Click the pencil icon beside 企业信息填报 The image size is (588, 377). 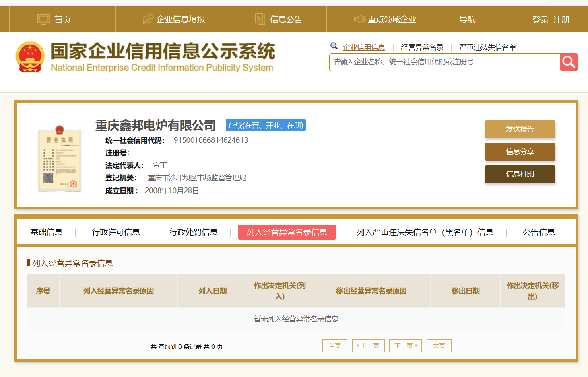tap(148, 19)
